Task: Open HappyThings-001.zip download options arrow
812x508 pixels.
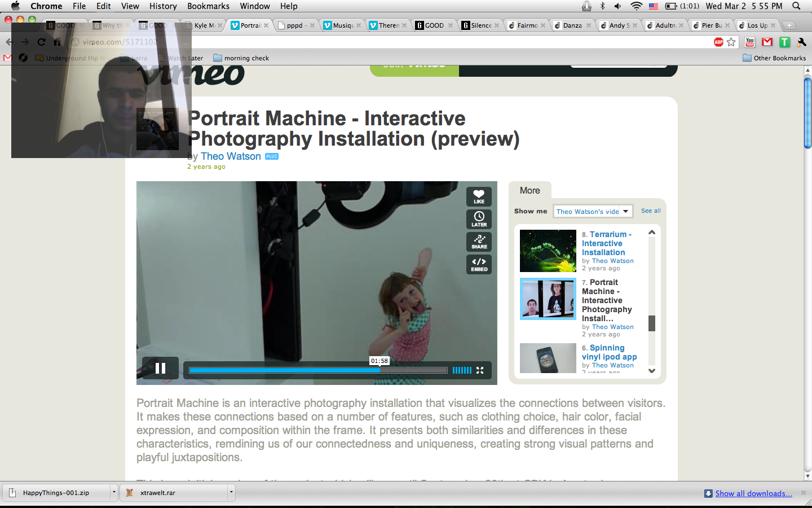Action: tap(114, 492)
